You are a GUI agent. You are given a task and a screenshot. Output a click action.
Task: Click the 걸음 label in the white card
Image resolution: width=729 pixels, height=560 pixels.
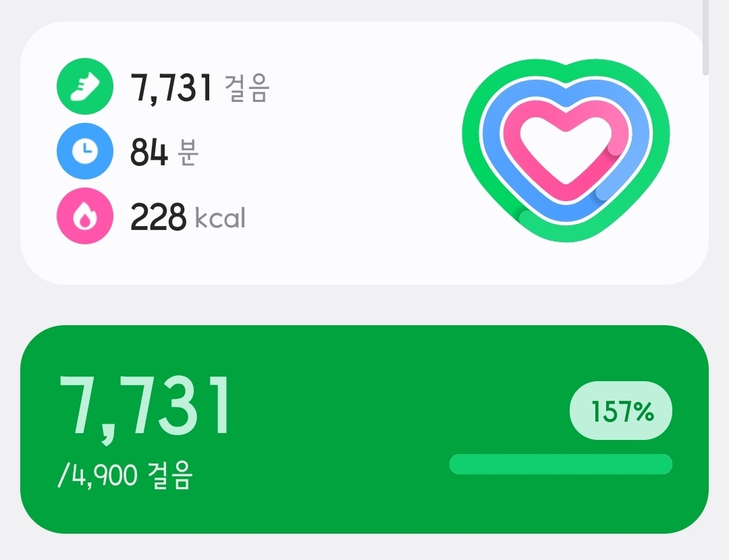point(248,89)
